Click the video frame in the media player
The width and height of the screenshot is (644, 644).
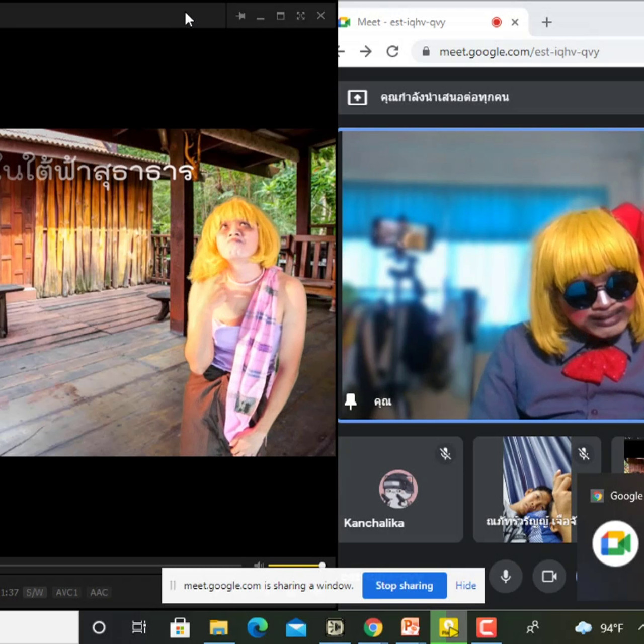pos(168,292)
